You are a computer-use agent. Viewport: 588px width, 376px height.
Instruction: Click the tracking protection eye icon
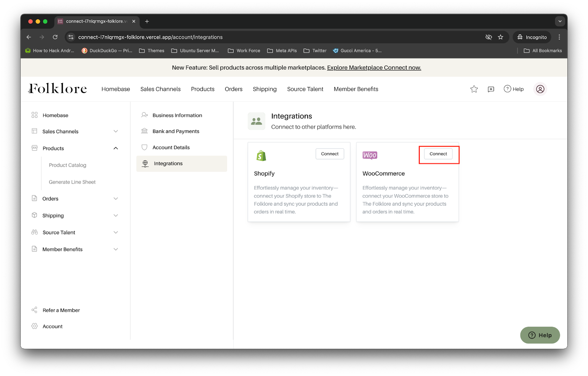point(489,37)
